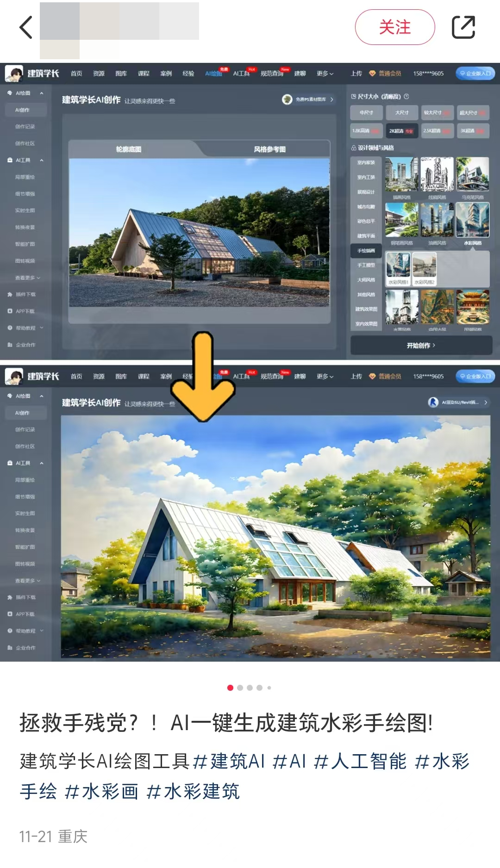Choose the 2K超清 resolution option

(x=402, y=131)
